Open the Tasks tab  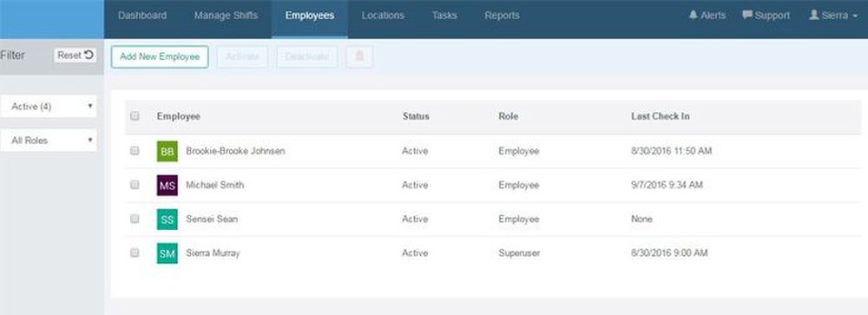(444, 16)
